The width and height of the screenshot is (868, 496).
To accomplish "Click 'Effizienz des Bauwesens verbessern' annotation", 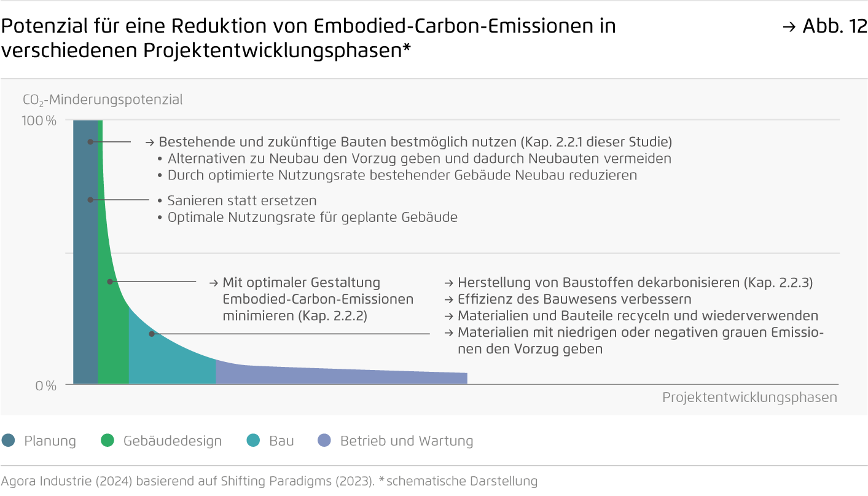I will [x=575, y=299].
